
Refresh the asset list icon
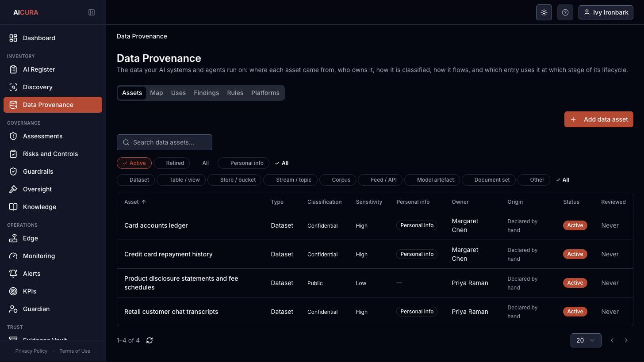pyautogui.click(x=149, y=340)
